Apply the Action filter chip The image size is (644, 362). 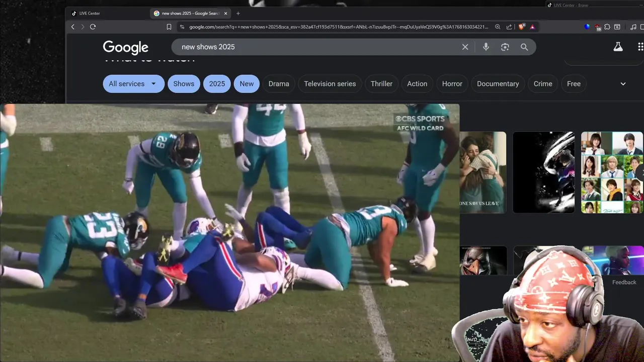point(417,84)
